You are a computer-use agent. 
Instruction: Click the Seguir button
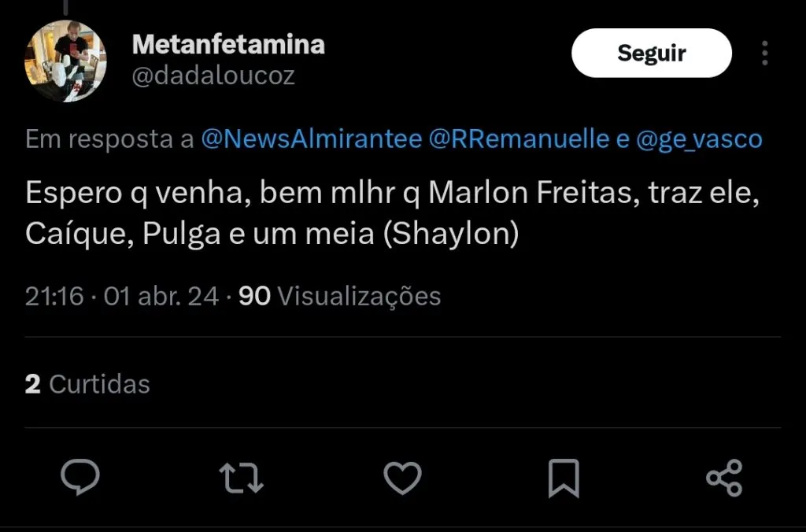coord(651,54)
